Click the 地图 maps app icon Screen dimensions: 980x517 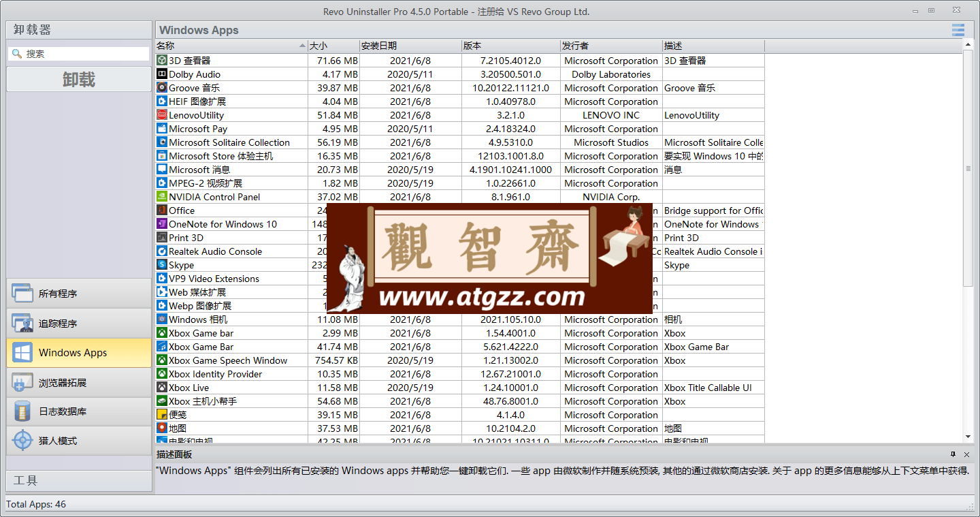click(x=162, y=428)
